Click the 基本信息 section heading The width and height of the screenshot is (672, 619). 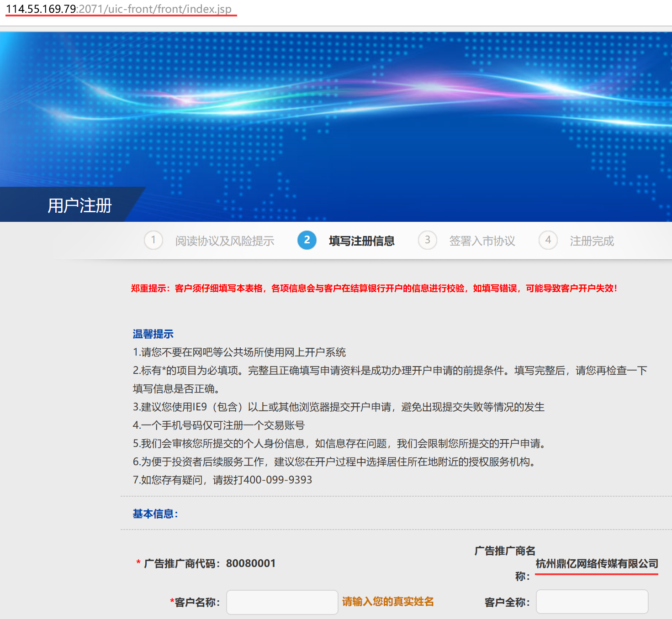pyautogui.click(x=155, y=514)
